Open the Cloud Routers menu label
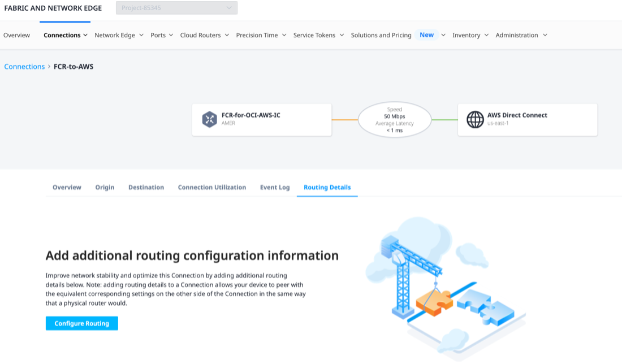 click(x=200, y=35)
